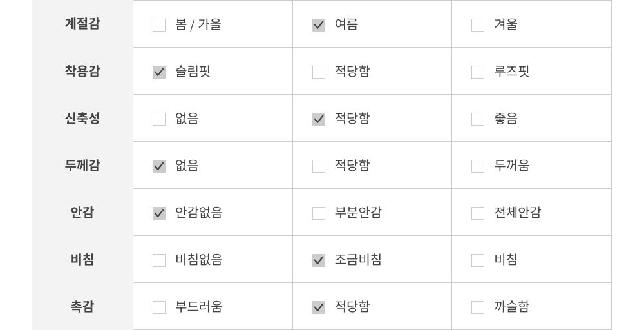
Task: Check the 부분안감 checkbox
Action: (319, 213)
